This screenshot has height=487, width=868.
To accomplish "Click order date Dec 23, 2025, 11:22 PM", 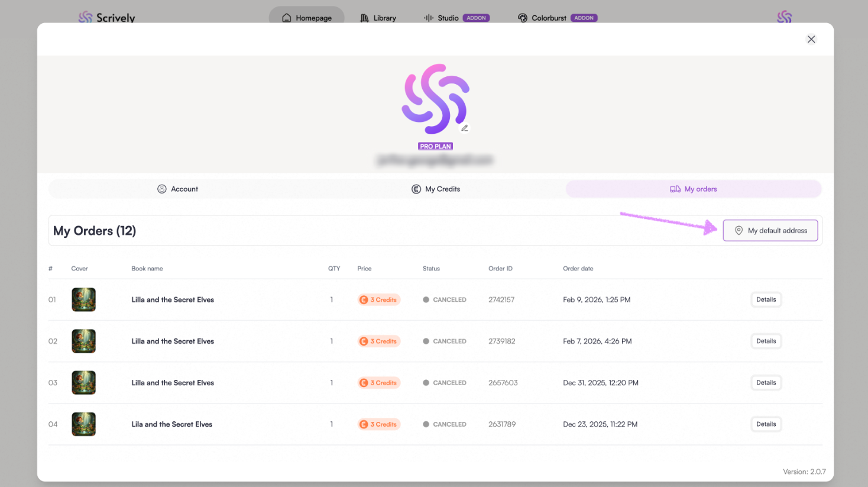I will 600,424.
